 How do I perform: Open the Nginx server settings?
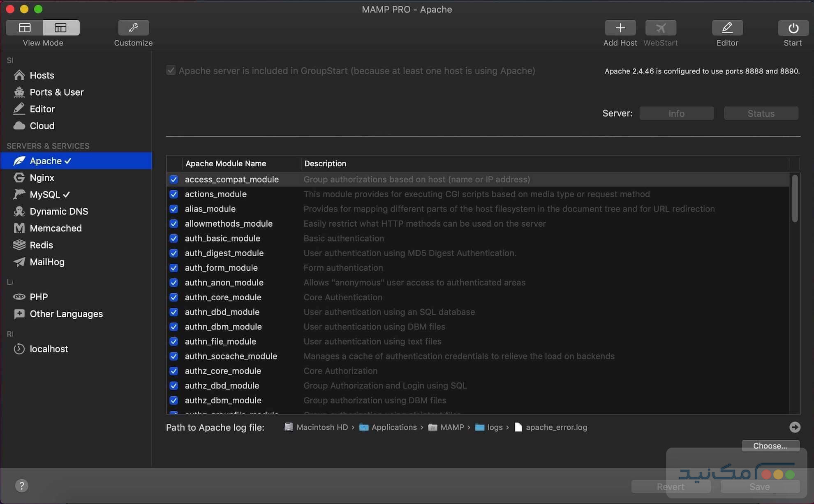click(x=42, y=178)
